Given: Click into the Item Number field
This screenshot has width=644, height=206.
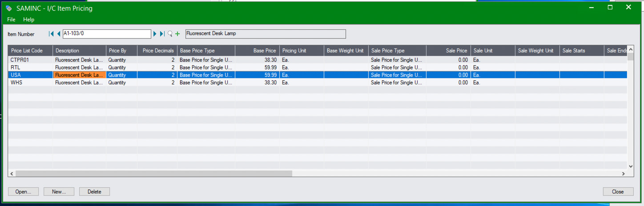Looking at the screenshot, I should click(x=107, y=34).
